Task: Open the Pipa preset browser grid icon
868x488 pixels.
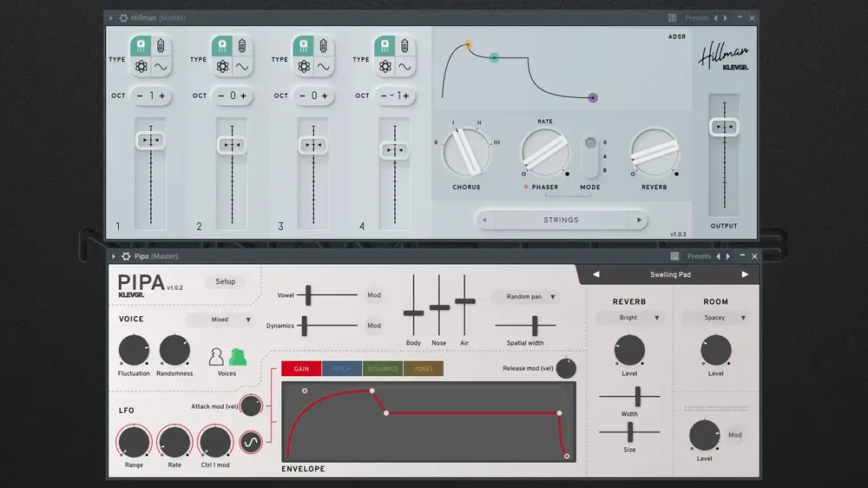Action: coord(674,256)
